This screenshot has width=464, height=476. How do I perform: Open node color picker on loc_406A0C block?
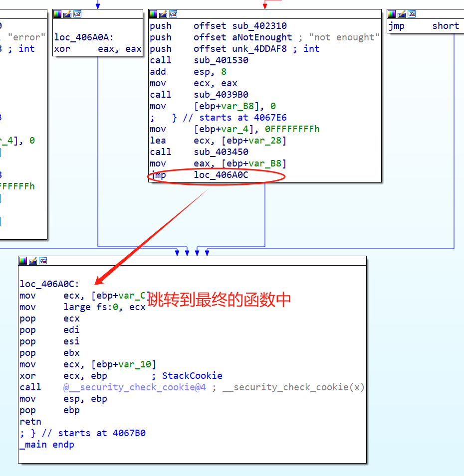[22, 260]
